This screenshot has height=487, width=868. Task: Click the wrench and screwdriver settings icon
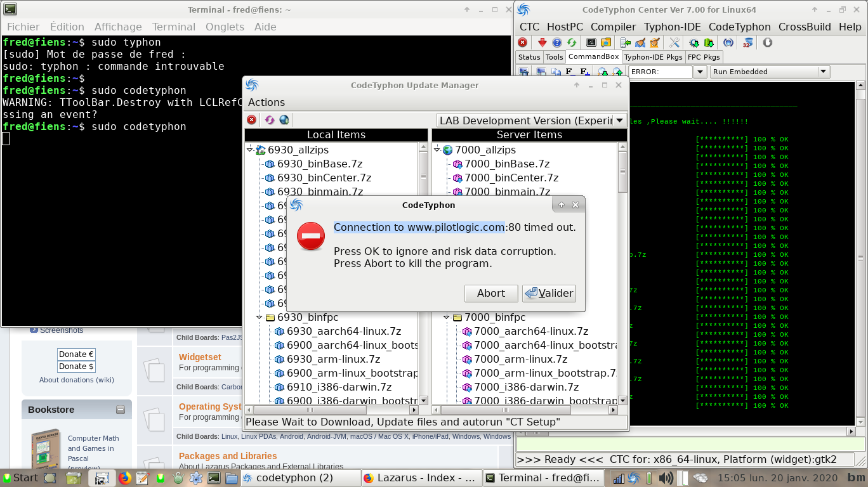click(x=674, y=42)
